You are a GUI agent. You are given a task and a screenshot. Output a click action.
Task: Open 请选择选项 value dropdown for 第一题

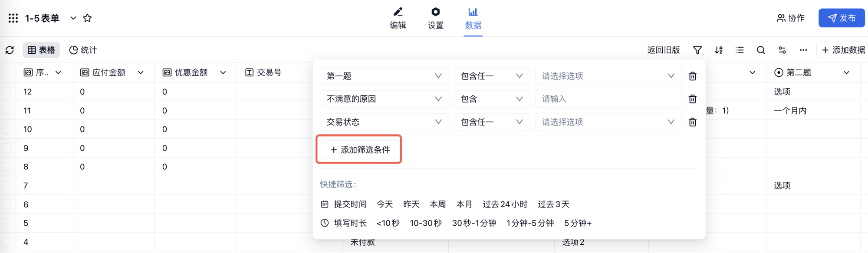608,76
